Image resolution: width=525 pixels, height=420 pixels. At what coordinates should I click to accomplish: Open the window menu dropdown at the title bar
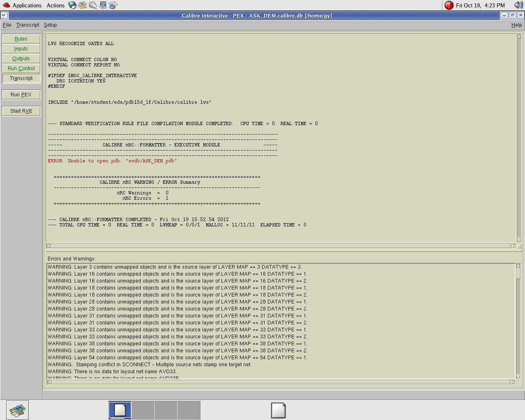(4, 15)
